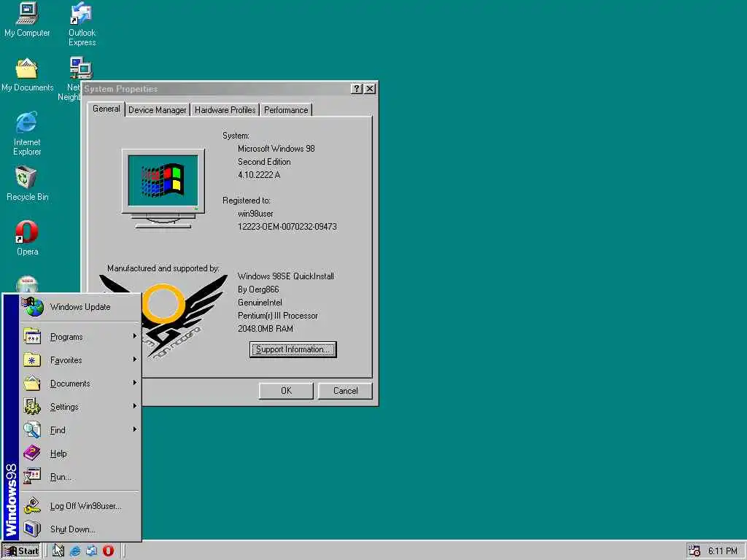The width and height of the screenshot is (747, 560).
Task: Select the Internet Explorer desktop icon
Action: pyautogui.click(x=27, y=134)
